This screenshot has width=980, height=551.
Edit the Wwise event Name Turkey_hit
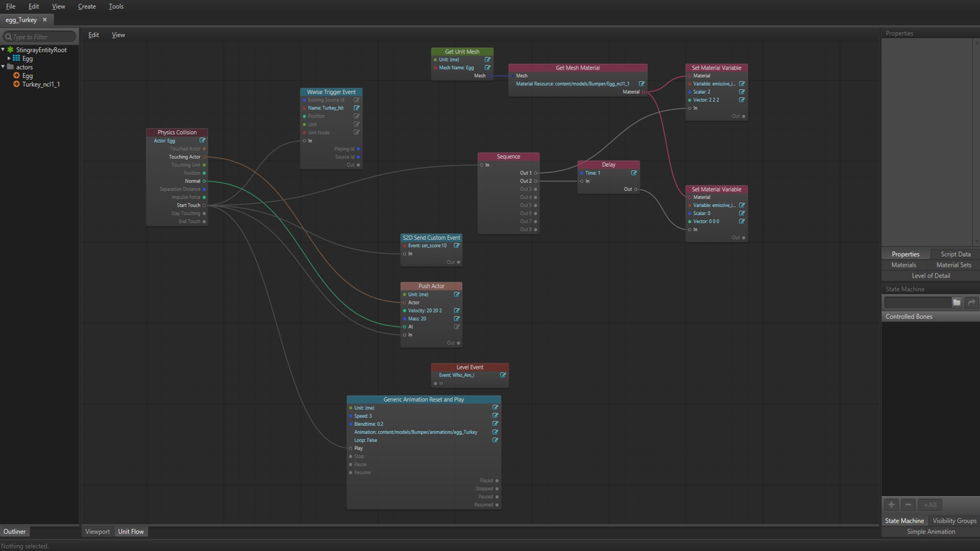[x=357, y=108]
